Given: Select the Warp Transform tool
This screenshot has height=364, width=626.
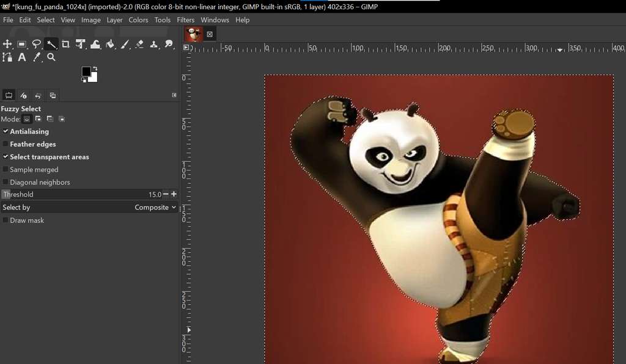Looking at the screenshot, I should [95, 44].
